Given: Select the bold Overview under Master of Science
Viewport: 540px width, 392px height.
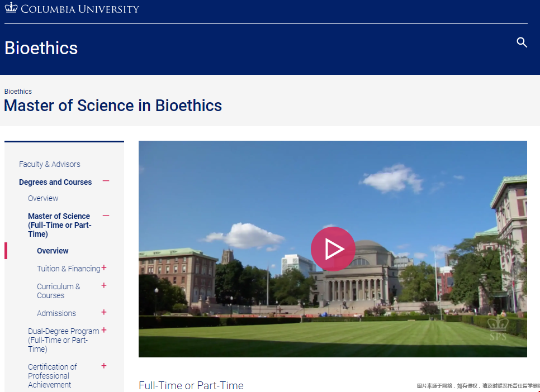Looking at the screenshot, I should click(53, 251).
